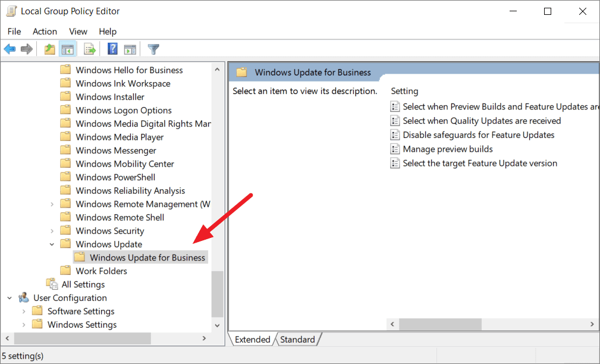This screenshot has height=364, width=600.
Task: Click the tree pane vertical scrollbar thumb
Action: click(x=218, y=294)
